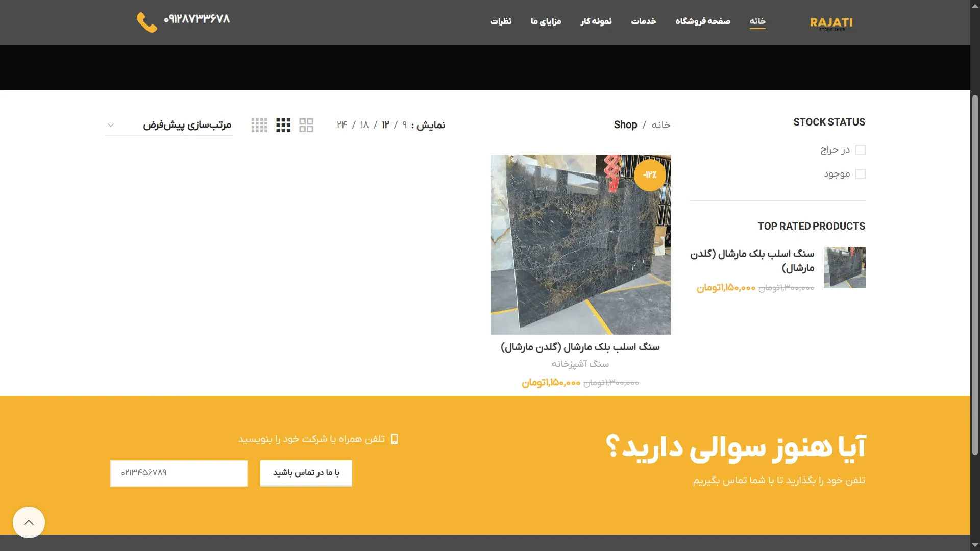Open the main black marble slab product image

click(580, 244)
